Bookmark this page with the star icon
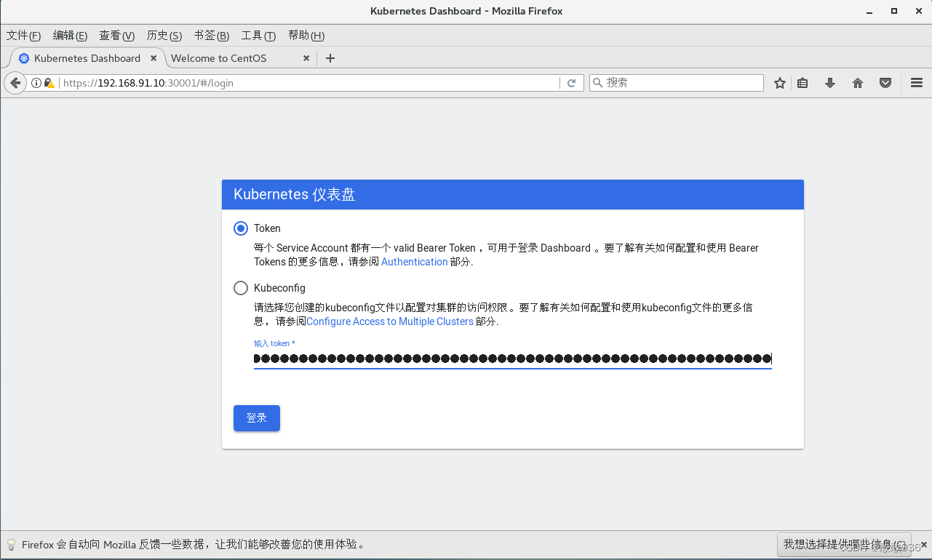Screen dimensions: 932x560 pyautogui.click(x=780, y=83)
